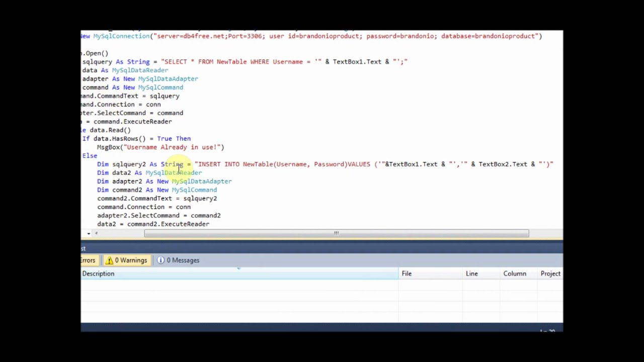Click the 'command As New MySqlCommand' line

[133, 87]
